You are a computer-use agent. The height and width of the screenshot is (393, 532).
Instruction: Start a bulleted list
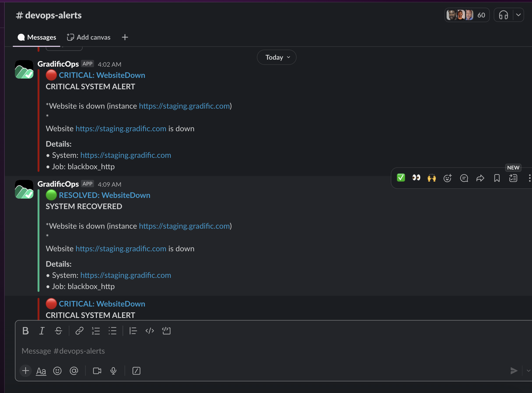click(112, 331)
